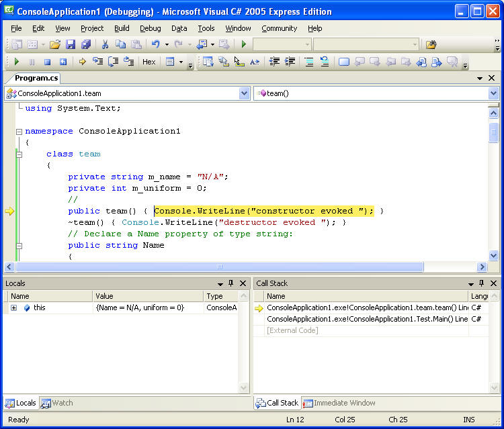Toggle Hex display mode
Image resolution: width=504 pixels, height=429 pixels.
(x=149, y=62)
